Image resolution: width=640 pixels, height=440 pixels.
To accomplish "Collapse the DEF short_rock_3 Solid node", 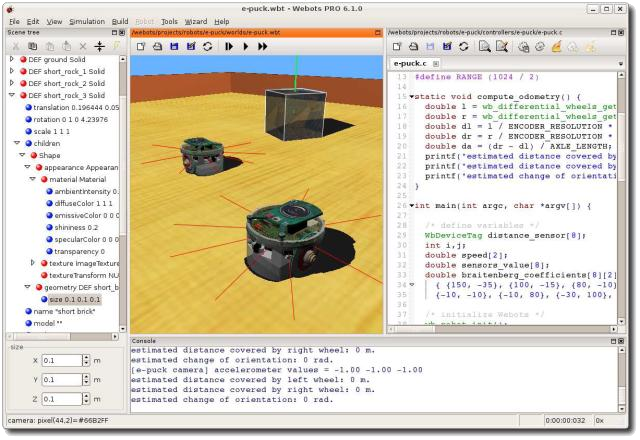I will tap(11, 96).
